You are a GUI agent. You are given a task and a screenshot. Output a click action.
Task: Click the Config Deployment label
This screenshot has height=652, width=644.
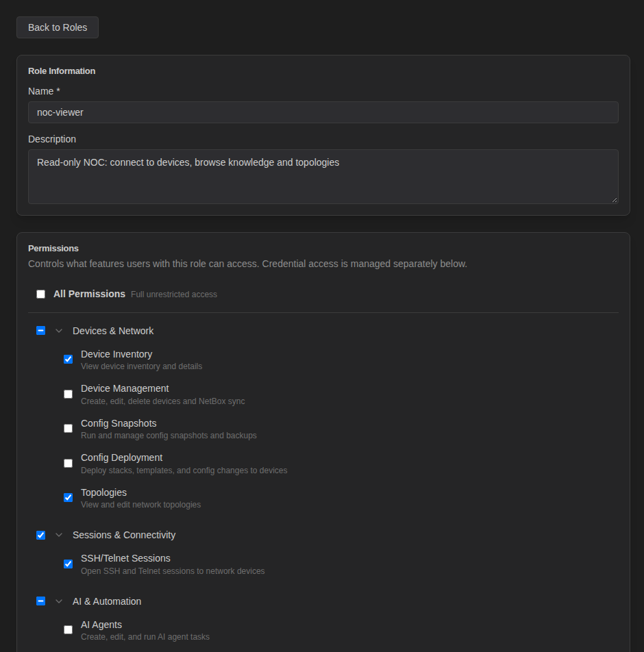pyautogui.click(x=121, y=457)
